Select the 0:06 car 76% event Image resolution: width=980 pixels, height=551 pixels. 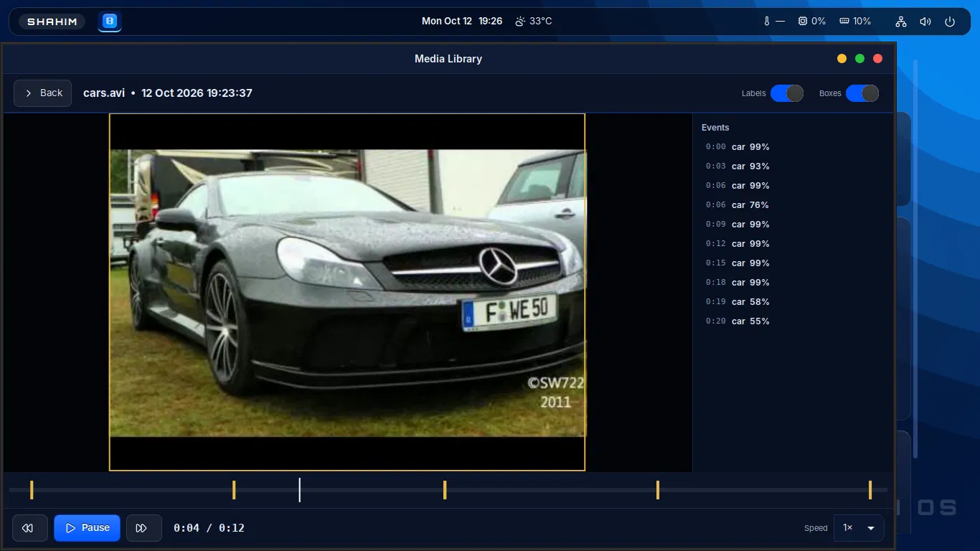(x=738, y=205)
